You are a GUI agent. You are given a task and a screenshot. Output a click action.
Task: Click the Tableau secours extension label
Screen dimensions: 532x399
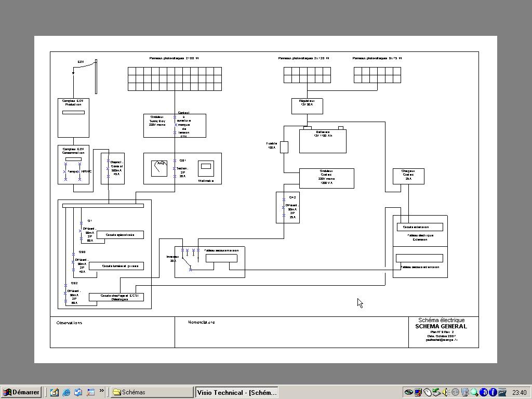pyautogui.click(x=420, y=267)
